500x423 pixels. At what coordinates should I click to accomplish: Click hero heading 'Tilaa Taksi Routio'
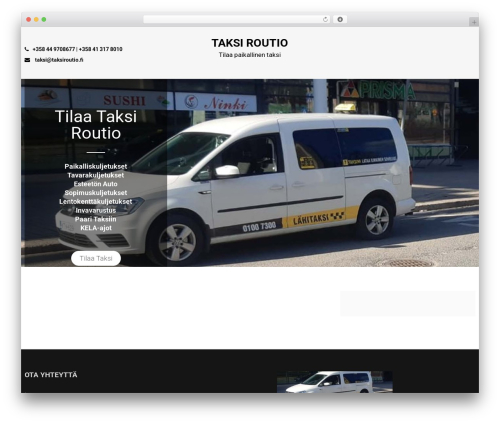click(x=96, y=125)
